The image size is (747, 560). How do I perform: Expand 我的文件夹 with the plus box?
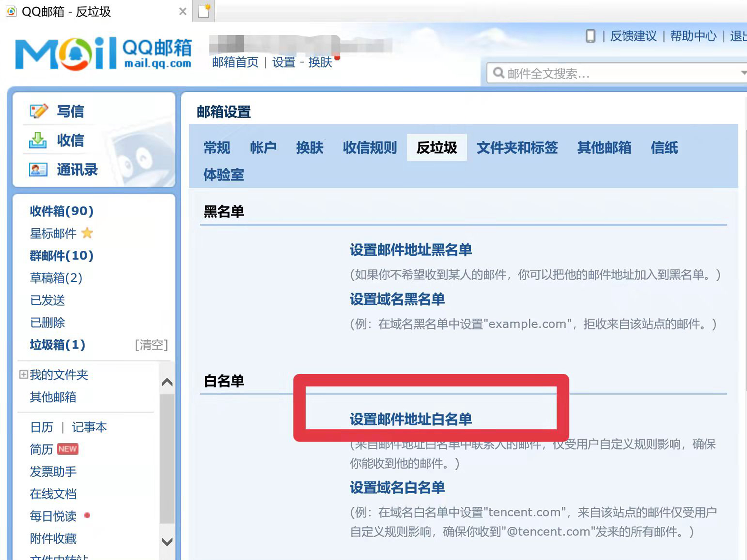[23, 374]
